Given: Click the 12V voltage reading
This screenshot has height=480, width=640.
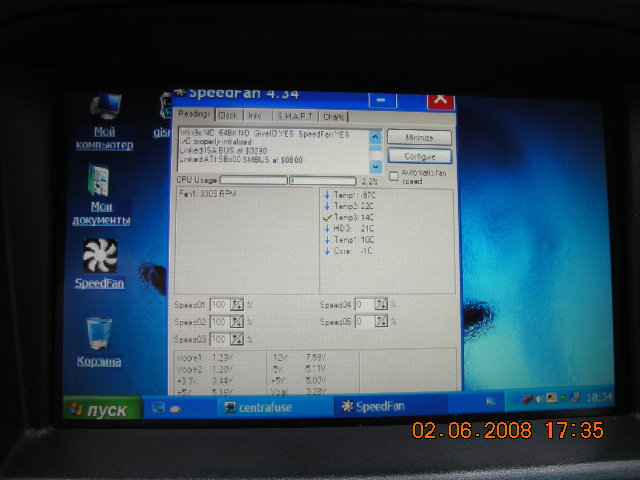Looking at the screenshot, I should click(x=299, y=358).
